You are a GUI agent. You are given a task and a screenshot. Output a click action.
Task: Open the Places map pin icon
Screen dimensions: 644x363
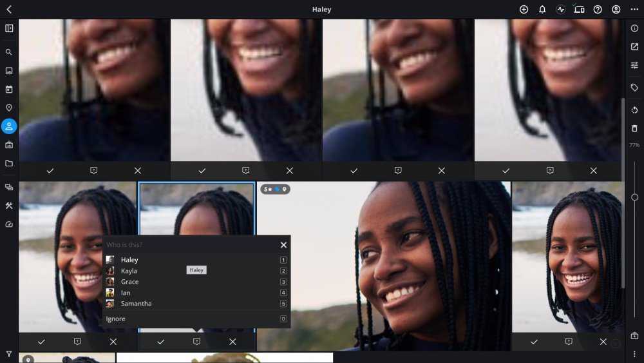click(x=8, y=108)
